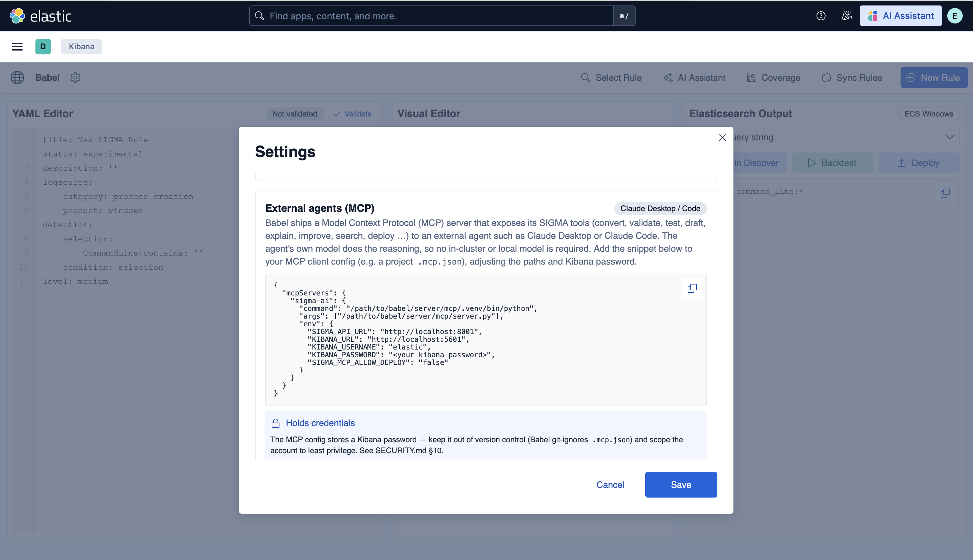Viewport: 973px width, 560px height.
Task: Click YAML line 'level: medium'
Action: (x=75, y=282)
